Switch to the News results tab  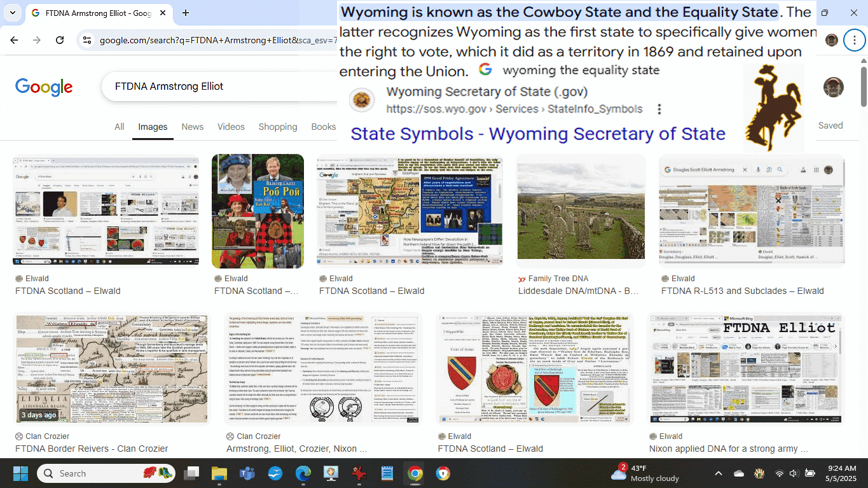pos(193,127)
